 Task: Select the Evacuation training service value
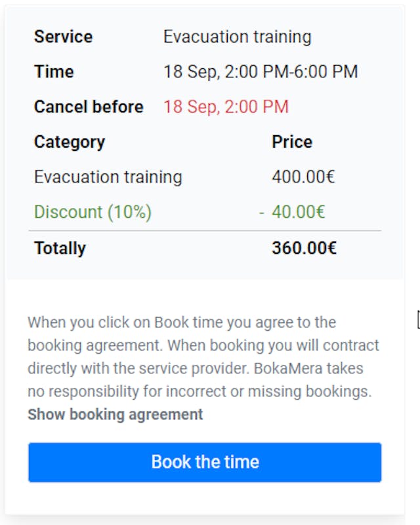(x=237, y=37)
